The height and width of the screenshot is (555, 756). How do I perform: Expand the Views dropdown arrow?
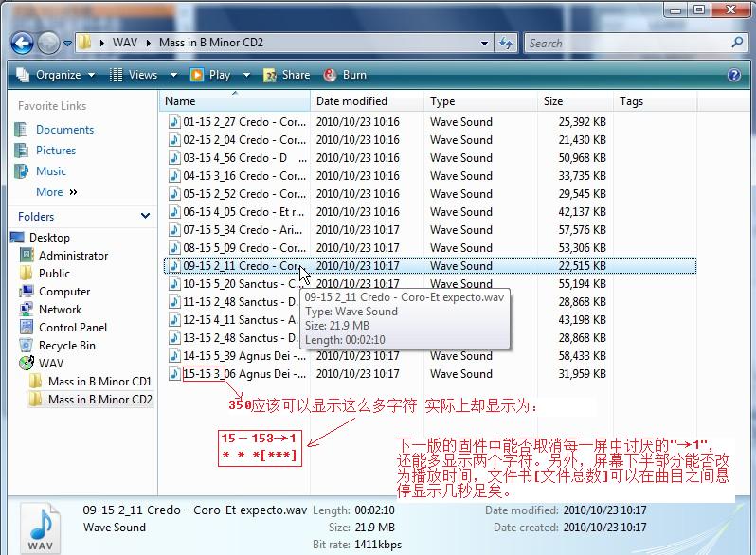coord(173,75)
